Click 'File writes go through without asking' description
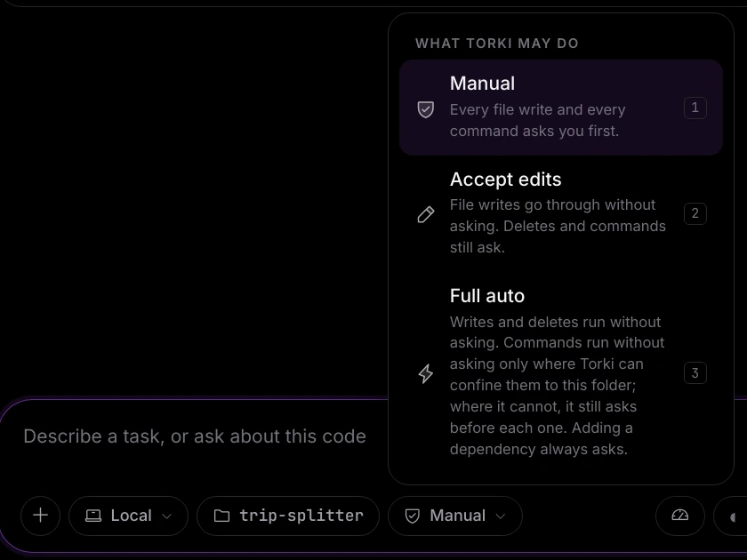 [558, 226]
